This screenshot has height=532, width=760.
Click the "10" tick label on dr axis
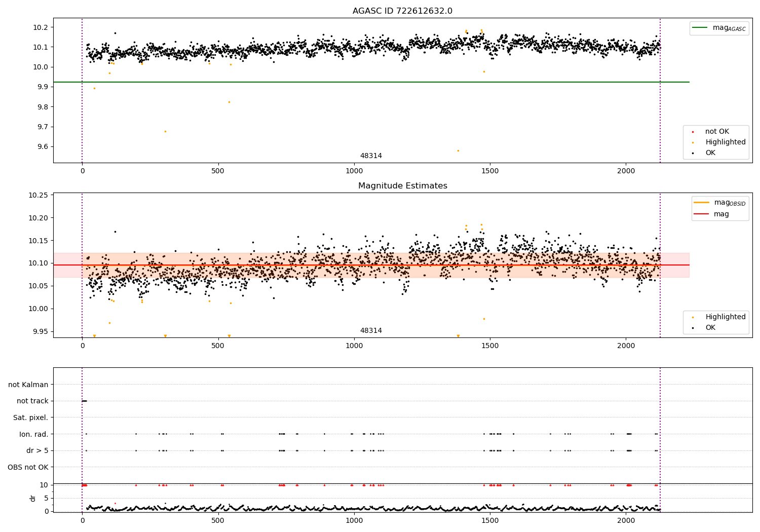44,485
